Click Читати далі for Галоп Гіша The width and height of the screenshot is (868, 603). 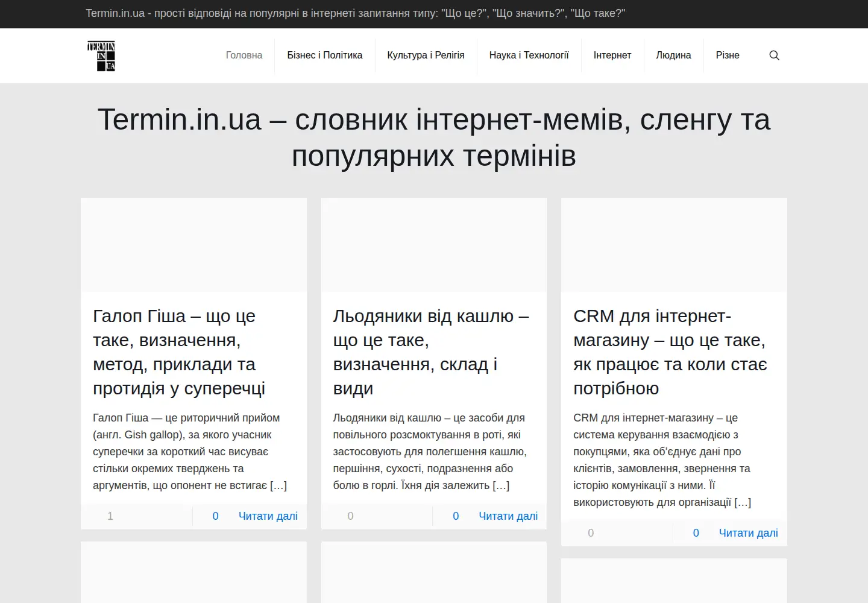coord(268,516)
